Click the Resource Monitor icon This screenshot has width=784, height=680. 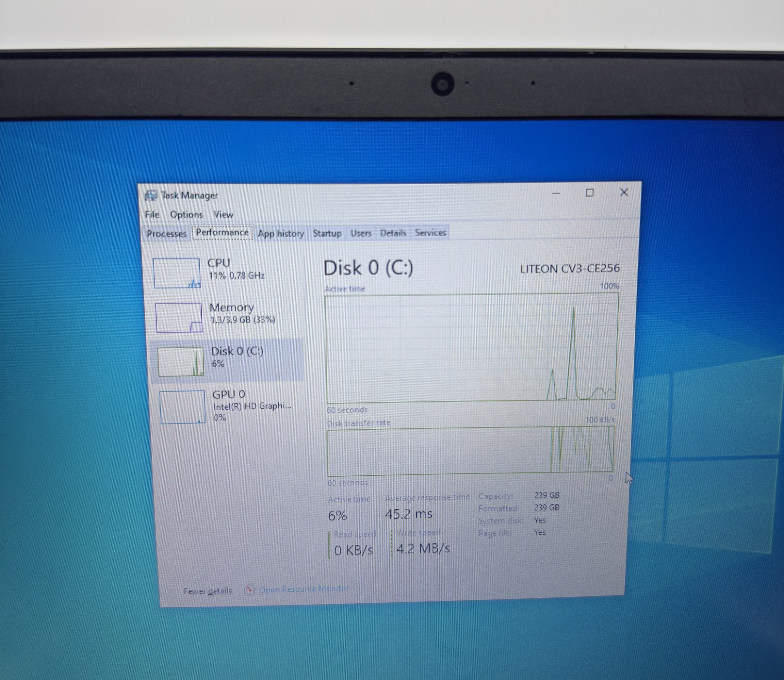(250, 589)
